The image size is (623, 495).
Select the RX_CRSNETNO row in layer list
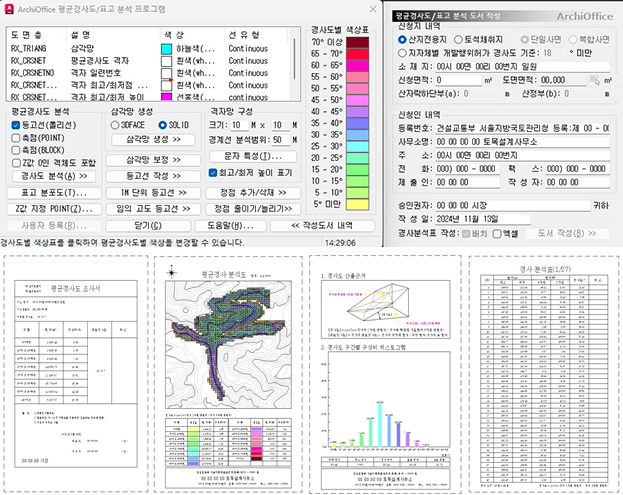tap(35, 73)
